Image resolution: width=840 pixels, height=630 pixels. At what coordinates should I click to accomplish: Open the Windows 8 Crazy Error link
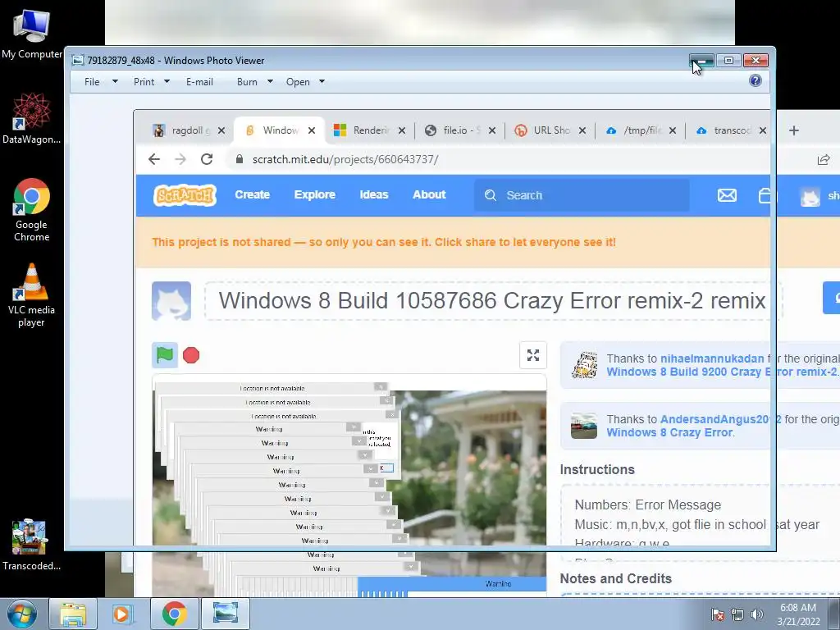pyautogui.click(x=669, y=432)
